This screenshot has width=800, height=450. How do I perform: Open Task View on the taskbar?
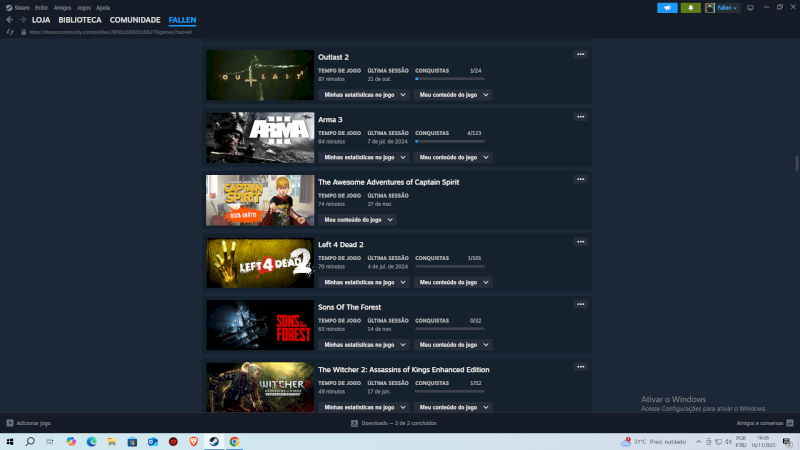(50, 442)
